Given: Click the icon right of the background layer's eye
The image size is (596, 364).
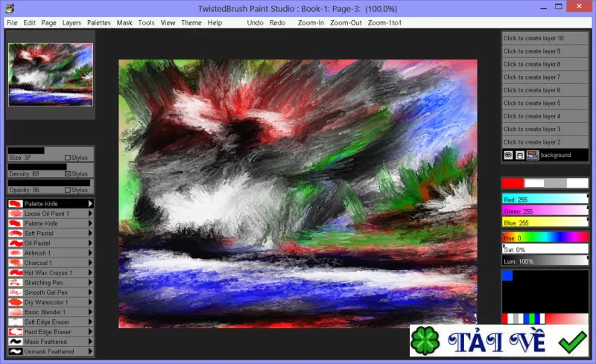Looking at the screenshot, I should (x=519, y=155).
